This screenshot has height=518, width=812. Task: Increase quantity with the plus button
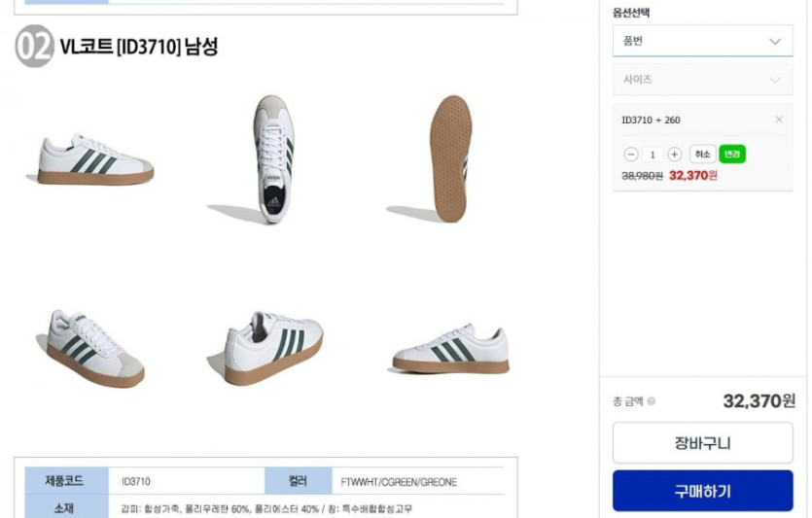point(674,155)
